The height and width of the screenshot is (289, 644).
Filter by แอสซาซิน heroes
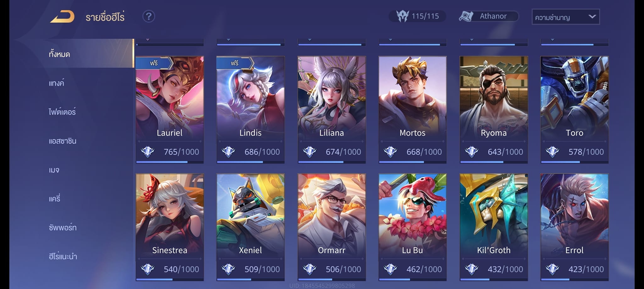(x=63, y=141)
